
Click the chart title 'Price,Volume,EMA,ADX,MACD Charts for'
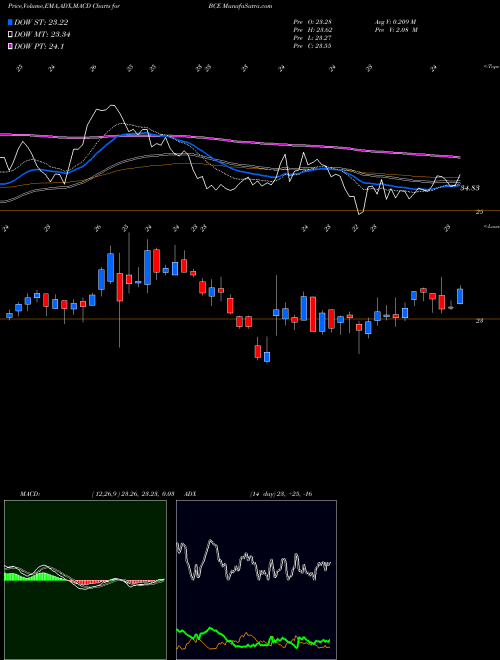[x=64, y=6]
